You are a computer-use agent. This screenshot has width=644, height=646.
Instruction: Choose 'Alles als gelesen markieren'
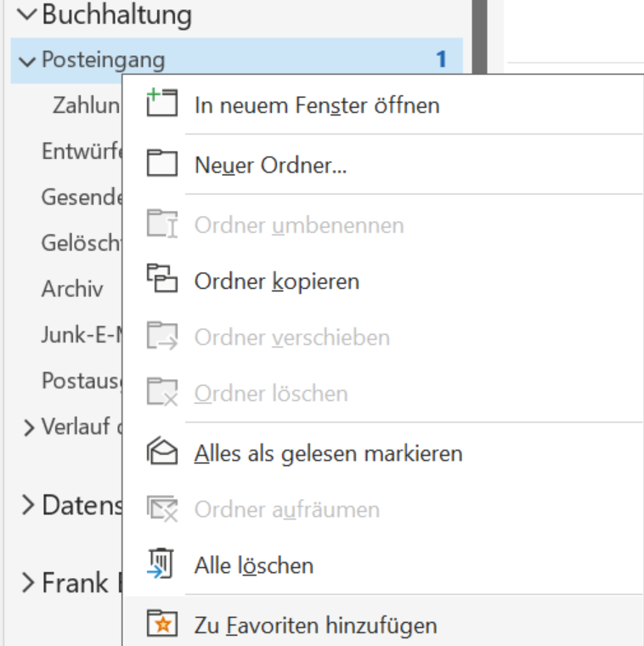click(328, 453)
